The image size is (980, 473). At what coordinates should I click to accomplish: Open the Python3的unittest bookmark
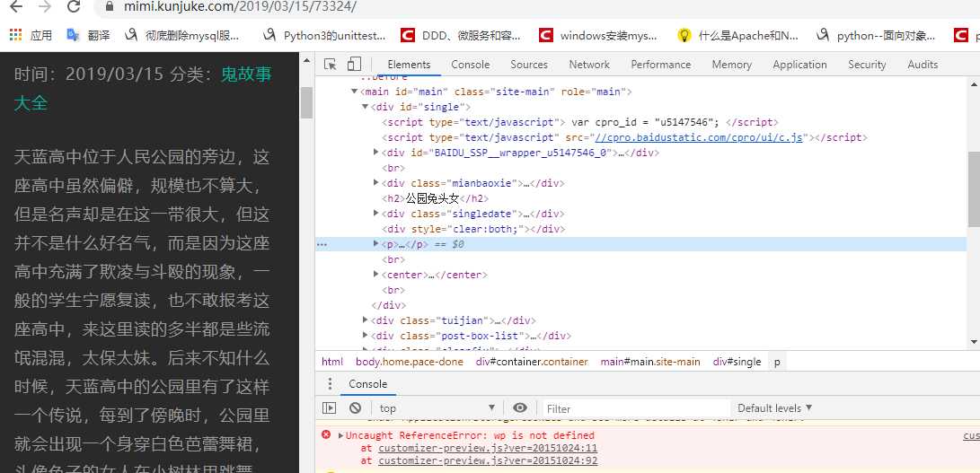324,36
